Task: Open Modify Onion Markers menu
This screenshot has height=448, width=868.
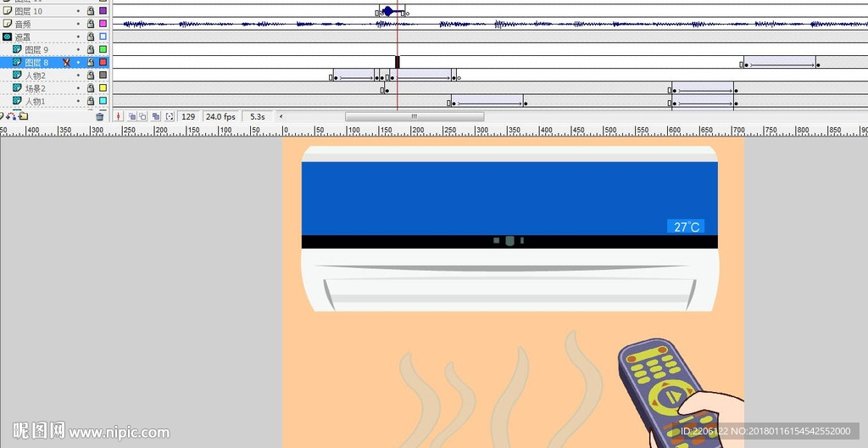Action: pyautogui.click(x=170, y=116)
